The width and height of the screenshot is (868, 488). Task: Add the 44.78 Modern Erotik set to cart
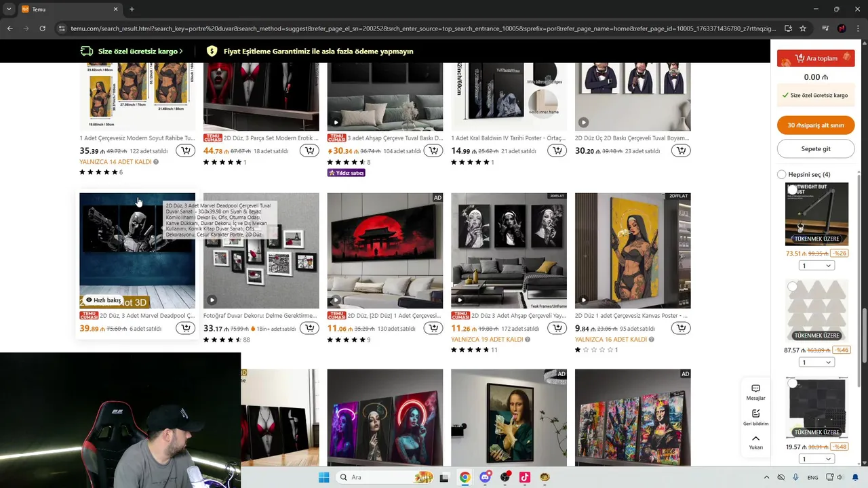pyautogui.click(x=309, y=150)
